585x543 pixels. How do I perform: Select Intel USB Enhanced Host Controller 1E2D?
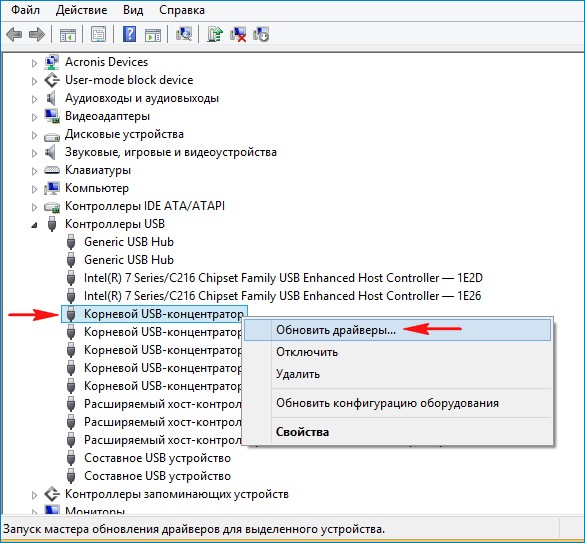coord(283,278)
